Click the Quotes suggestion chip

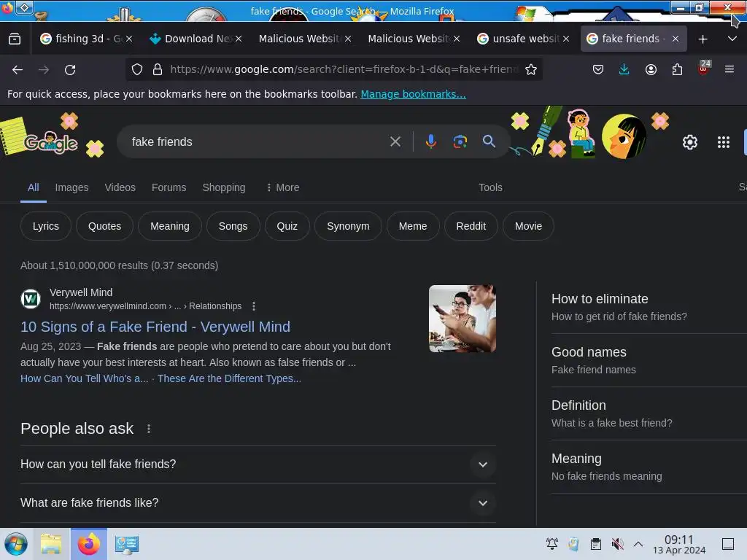(104, 226)
